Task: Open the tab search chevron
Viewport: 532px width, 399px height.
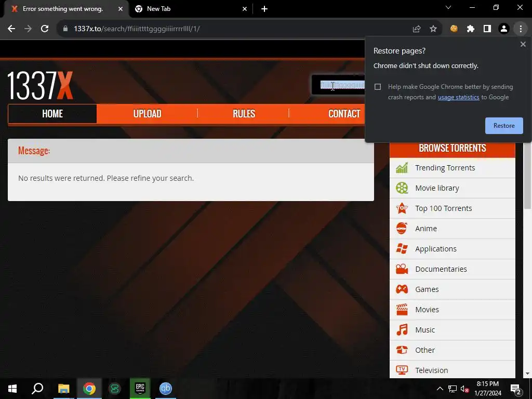Action: pyautogui.click(x=448, y=7)
